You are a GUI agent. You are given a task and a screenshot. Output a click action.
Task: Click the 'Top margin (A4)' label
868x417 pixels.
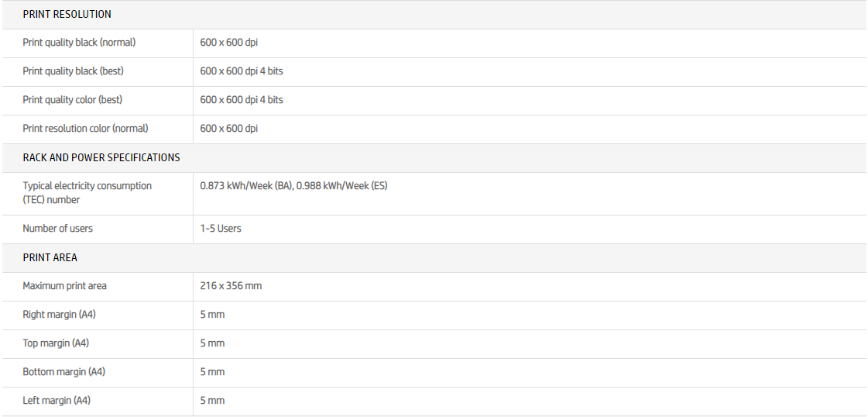click(56, 343)
